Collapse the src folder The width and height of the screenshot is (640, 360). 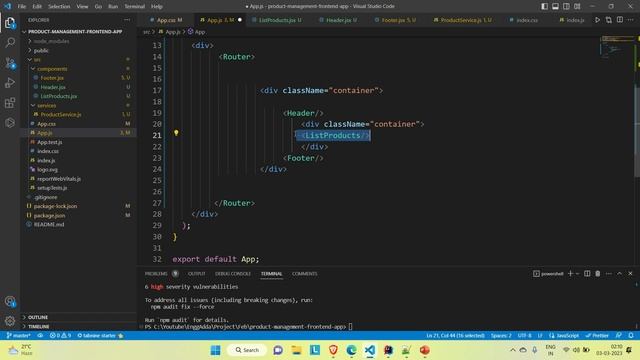(x=30, y=60)
